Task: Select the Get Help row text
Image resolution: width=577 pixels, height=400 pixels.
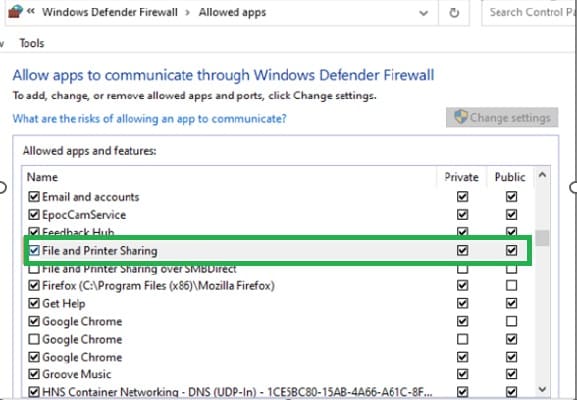Action: coord(64,304)
